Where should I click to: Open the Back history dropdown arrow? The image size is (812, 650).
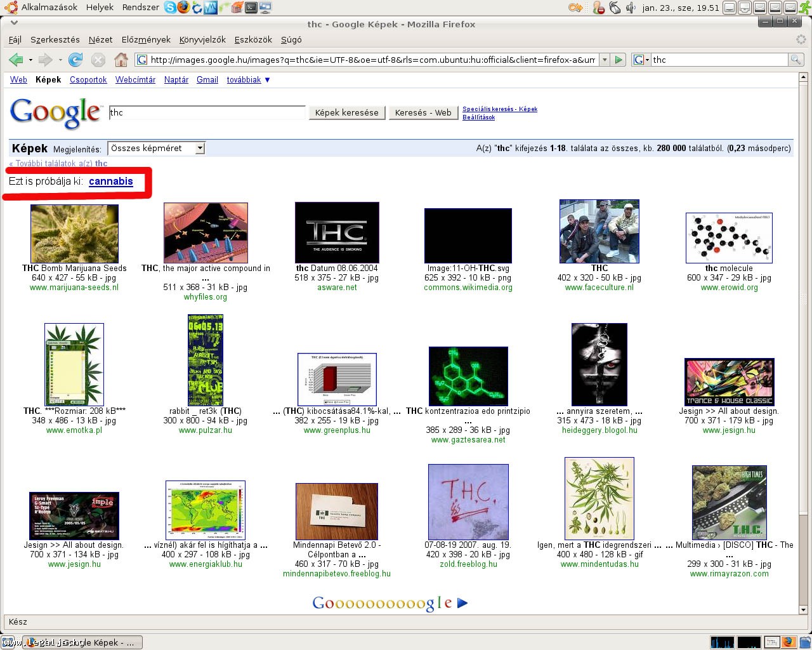pos(30,60)
